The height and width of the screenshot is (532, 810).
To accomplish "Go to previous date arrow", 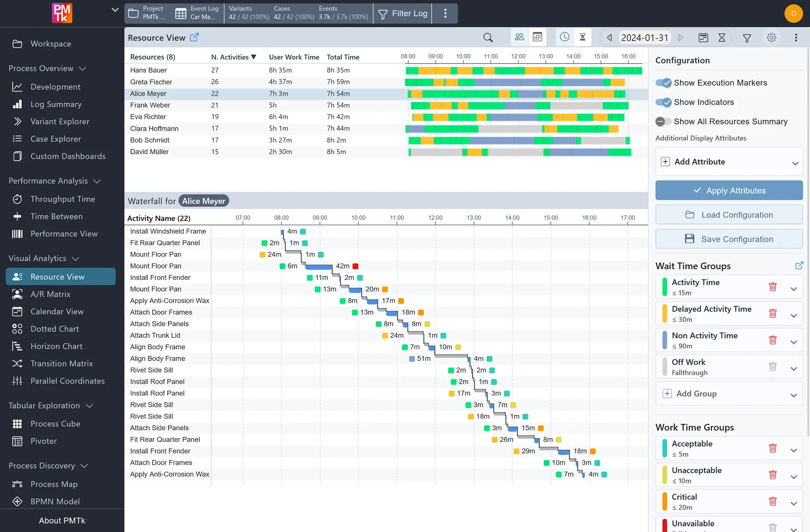I will (609, 38).
